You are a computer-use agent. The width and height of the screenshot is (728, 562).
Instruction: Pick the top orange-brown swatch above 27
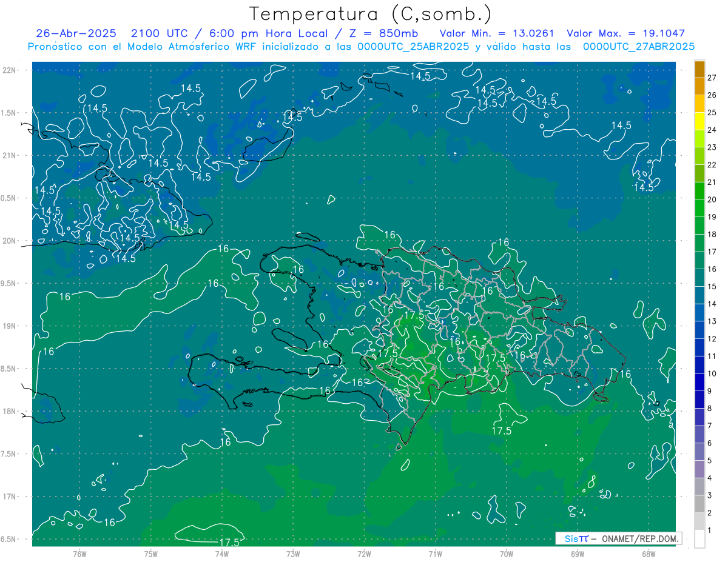(699, 69)
